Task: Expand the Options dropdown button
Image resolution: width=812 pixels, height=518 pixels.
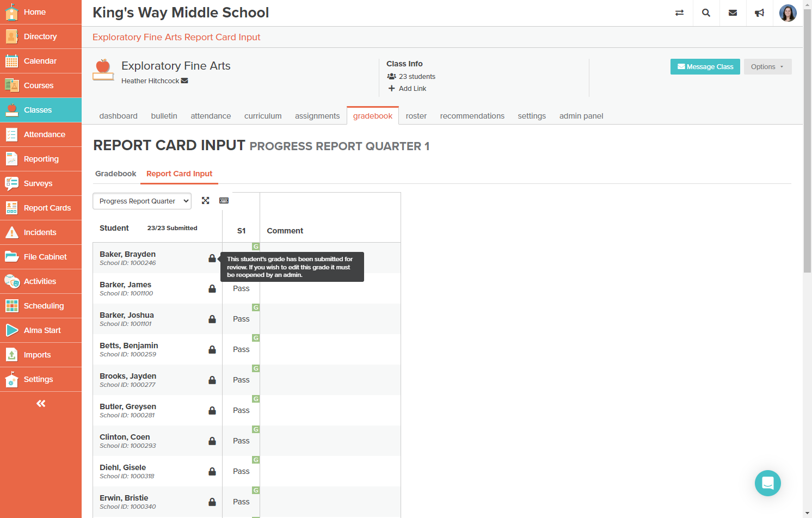Action: (x=767, y=67)
